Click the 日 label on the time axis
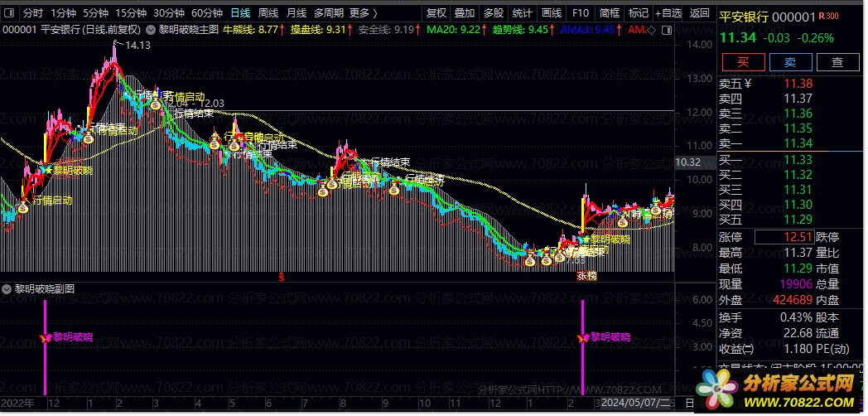The image size is (868, 416). tap(690, 402)
